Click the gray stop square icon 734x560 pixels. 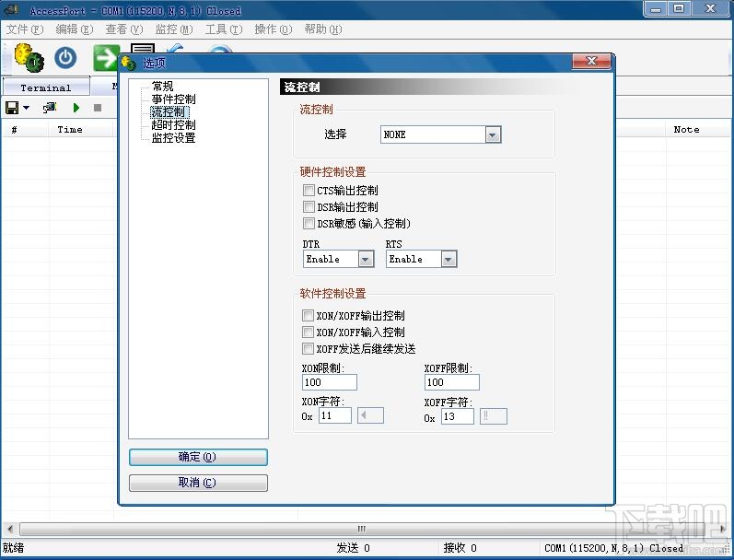click(98, 108)
